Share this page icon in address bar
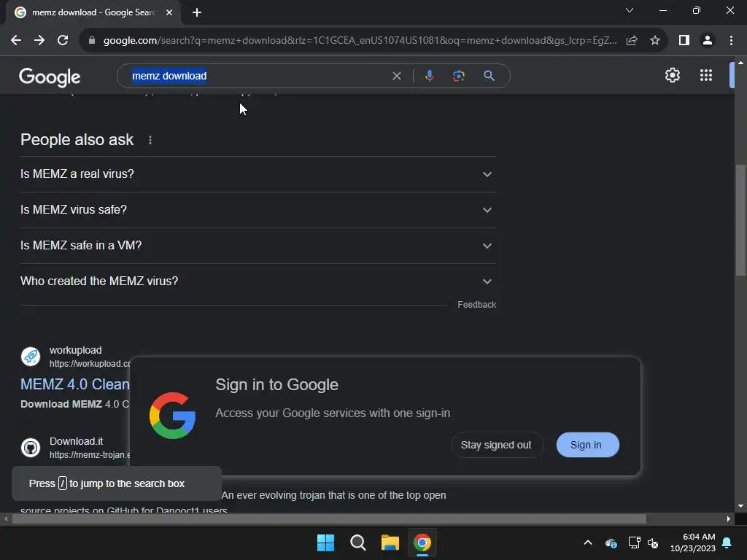Viewport: 747px width, 560px height. pos(632,41)
